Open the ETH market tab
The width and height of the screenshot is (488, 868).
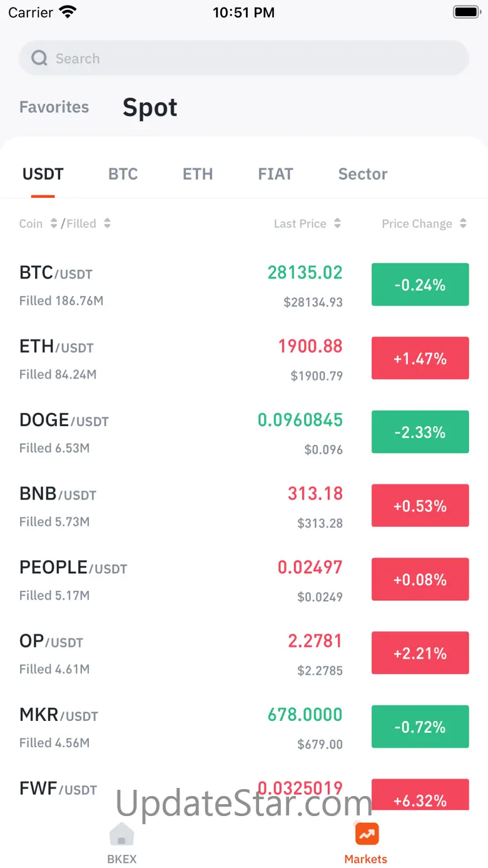(198, 174)
